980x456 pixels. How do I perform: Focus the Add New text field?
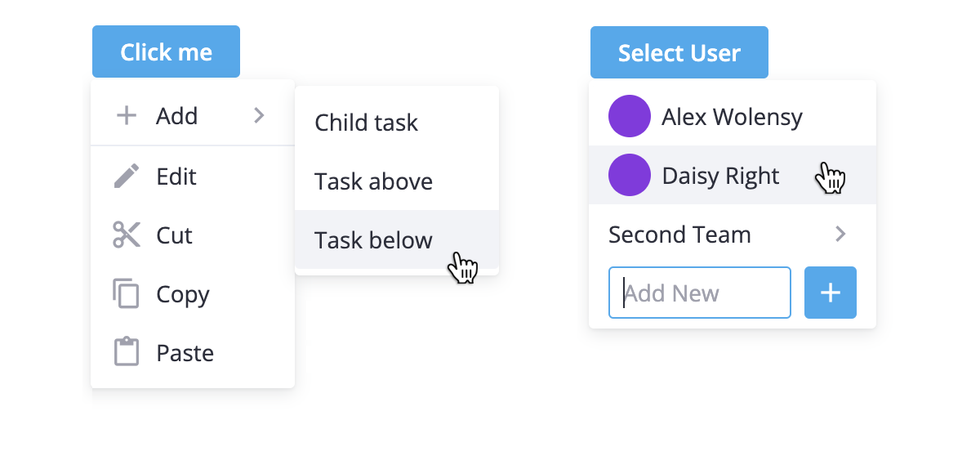[700, 293]
